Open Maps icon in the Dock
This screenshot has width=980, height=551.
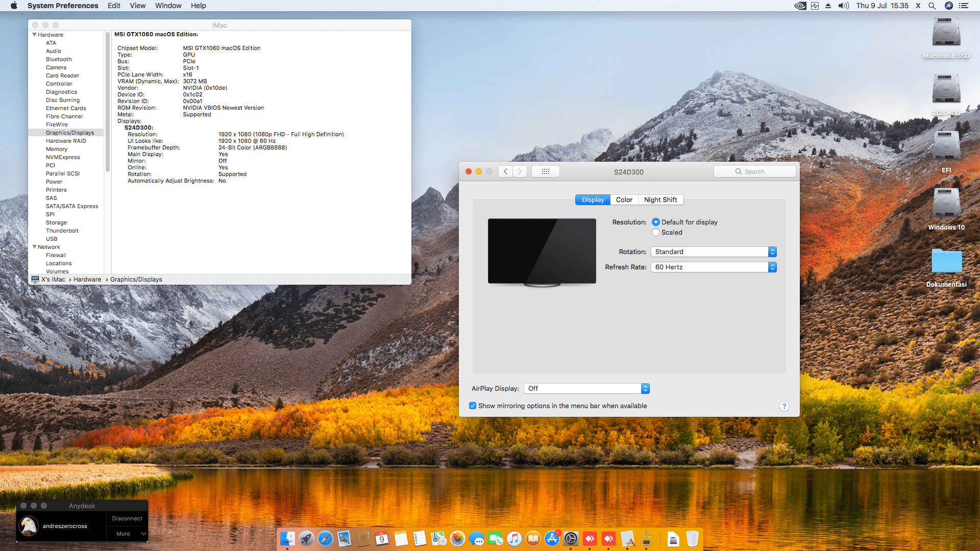[x=438, y=538]
